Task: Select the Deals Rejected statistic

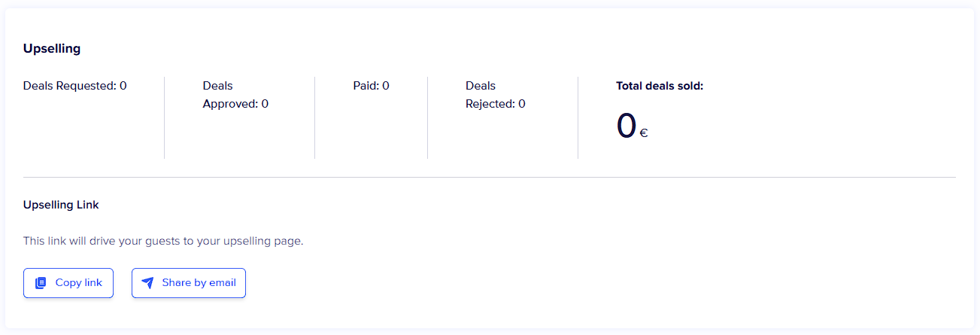Action: point(495,95)
